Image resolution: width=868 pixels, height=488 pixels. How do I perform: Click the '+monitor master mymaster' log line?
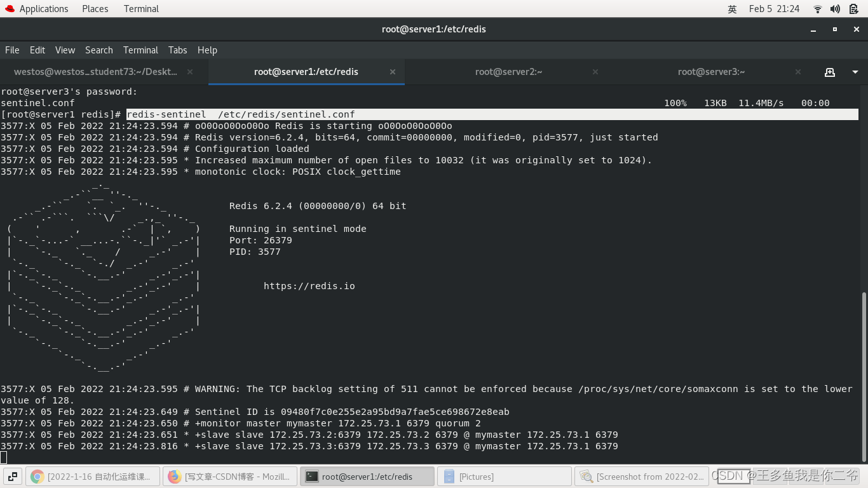pyautogui.click(x=241, y=423)
